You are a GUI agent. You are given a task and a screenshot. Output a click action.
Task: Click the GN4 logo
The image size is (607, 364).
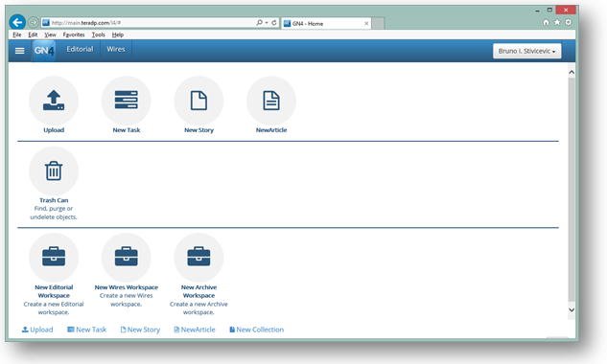(x=44, y=51)
